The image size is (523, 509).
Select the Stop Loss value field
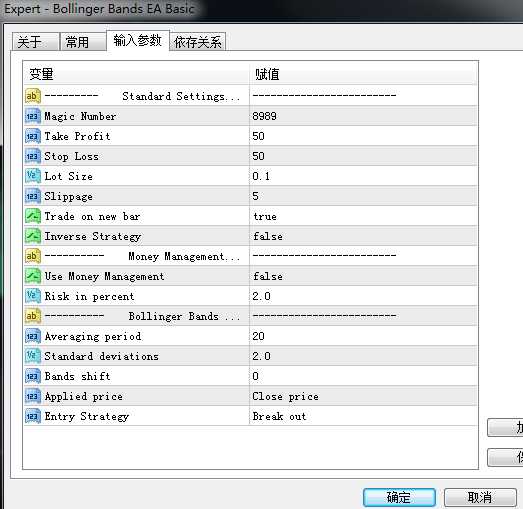click(x=363, y=156)
